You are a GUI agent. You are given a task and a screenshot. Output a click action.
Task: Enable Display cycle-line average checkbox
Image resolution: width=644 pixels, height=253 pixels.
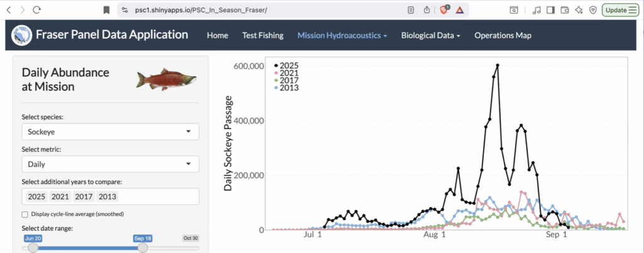[x=25, y=214]
